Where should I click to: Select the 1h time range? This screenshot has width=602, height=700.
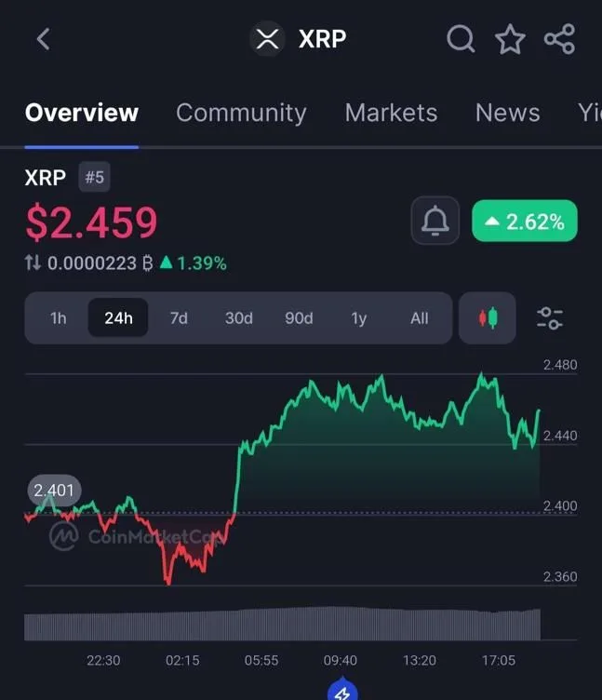coord(59,318)
